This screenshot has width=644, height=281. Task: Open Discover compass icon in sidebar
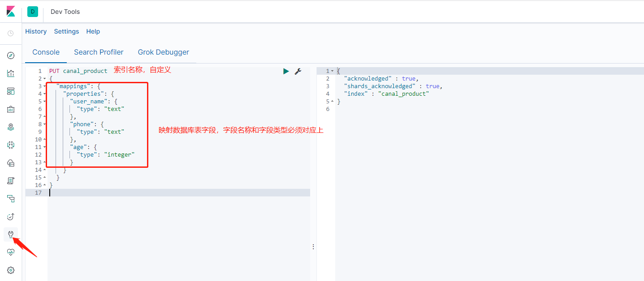pyautogui.click(x=11, y=55)
